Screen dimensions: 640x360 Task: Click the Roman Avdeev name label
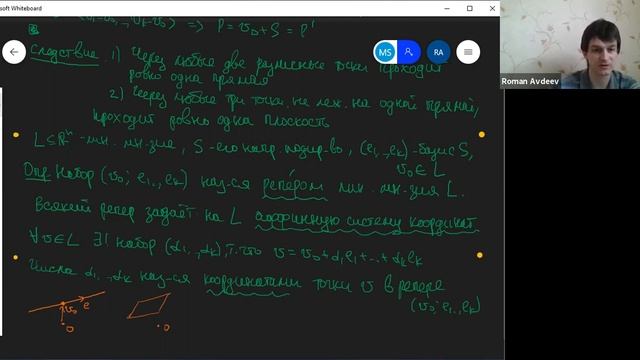pos(530,81)
